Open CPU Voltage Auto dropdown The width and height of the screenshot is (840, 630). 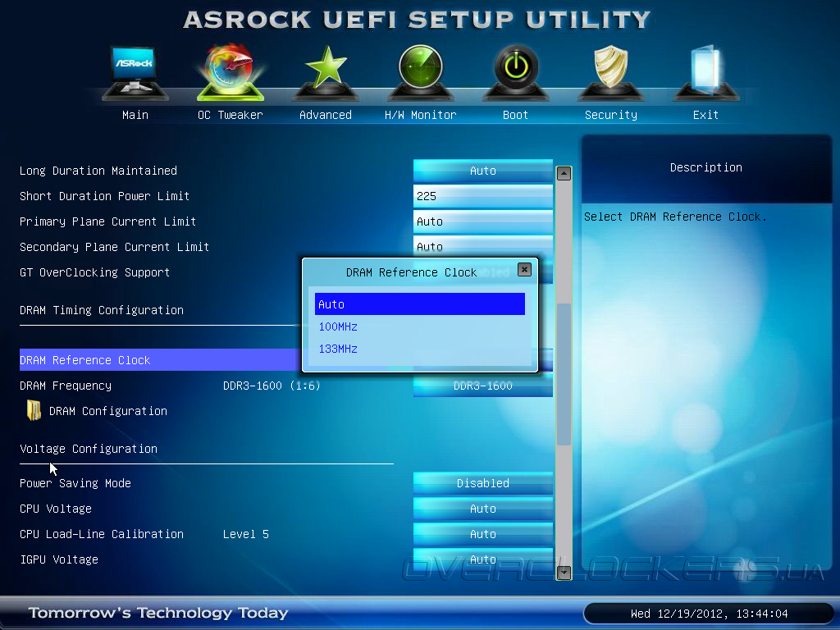click(x=482, y=509)
